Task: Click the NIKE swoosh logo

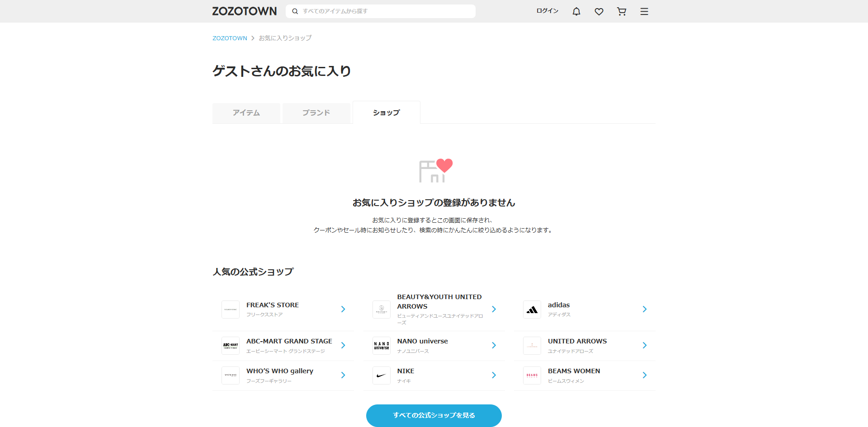Action: 382,375
